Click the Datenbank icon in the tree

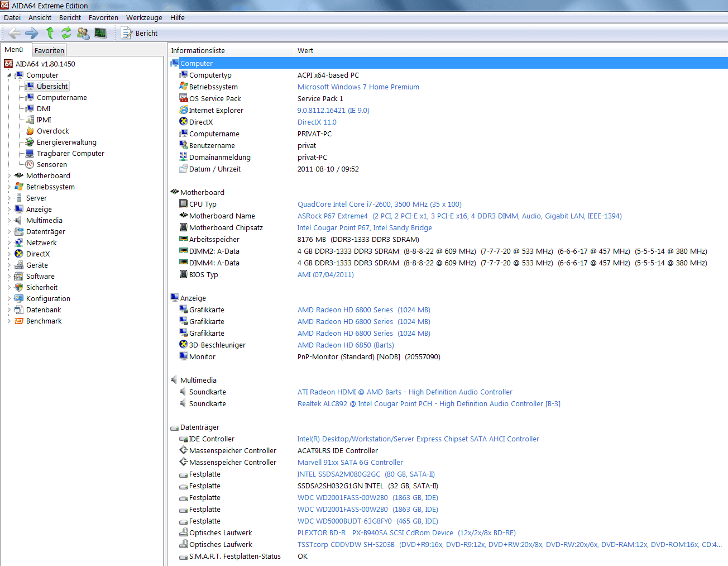point(19,310)
